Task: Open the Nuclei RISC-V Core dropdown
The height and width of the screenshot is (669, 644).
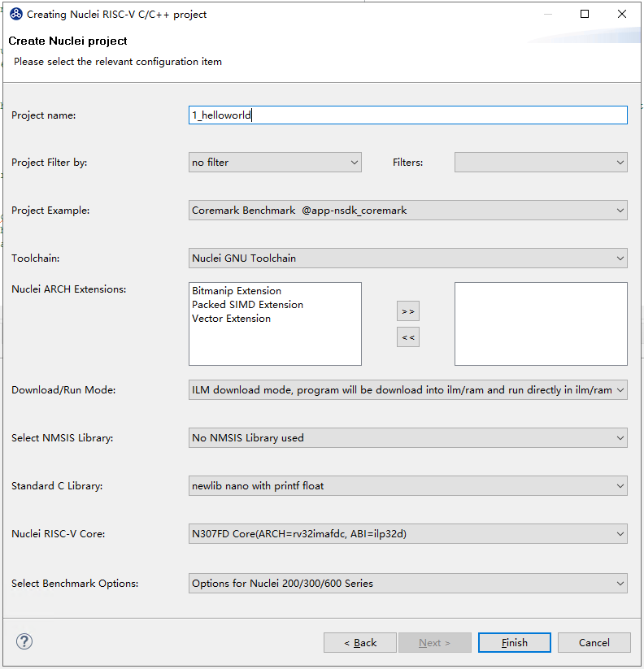Action: coord(407,534)
